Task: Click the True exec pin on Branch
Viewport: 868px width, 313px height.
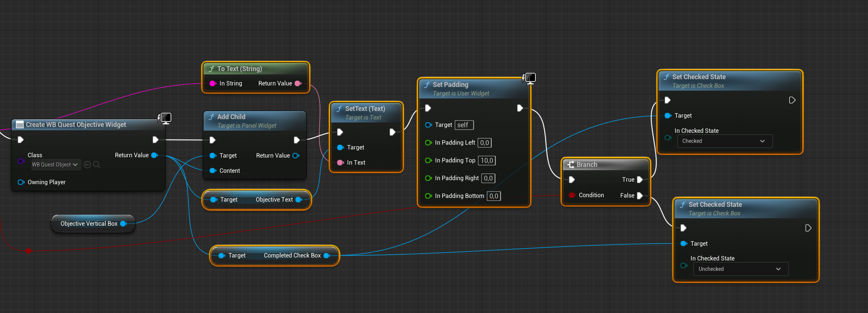Action: 640,180
